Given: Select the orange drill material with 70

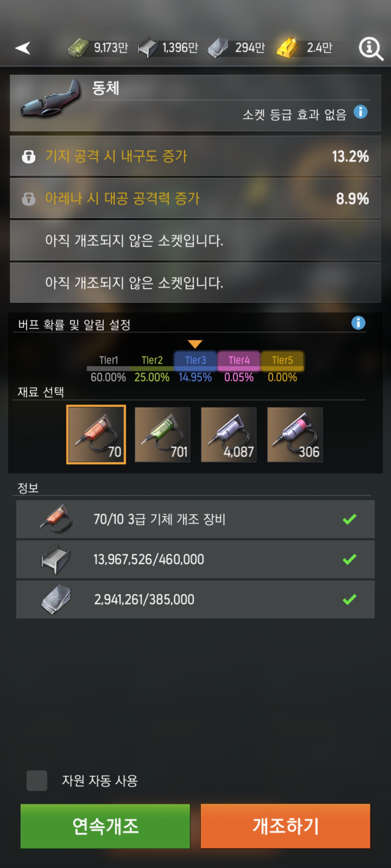Looking at the screenshot, I should point(96,434).
